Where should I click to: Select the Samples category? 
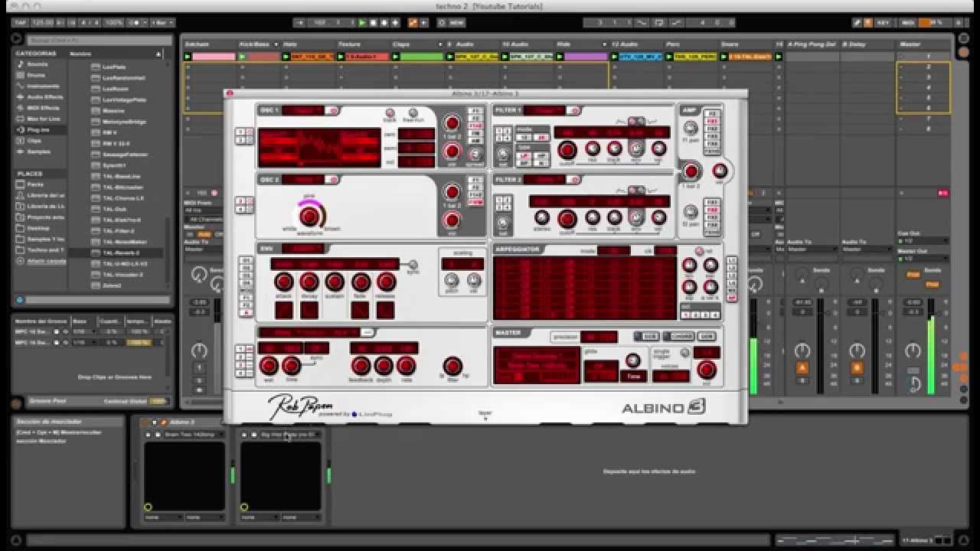[38, 152]
